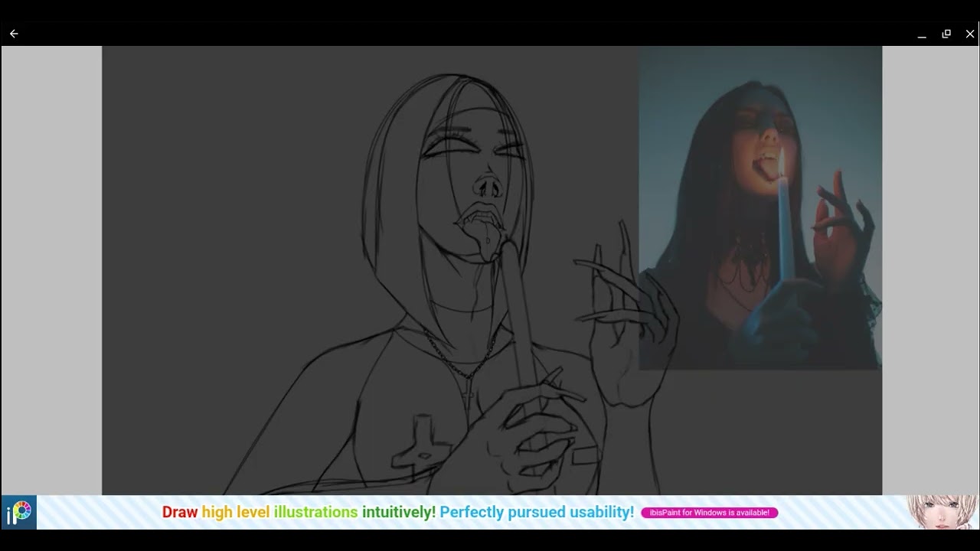Click the anime character avatar in the banner

[x=942, y=512]
